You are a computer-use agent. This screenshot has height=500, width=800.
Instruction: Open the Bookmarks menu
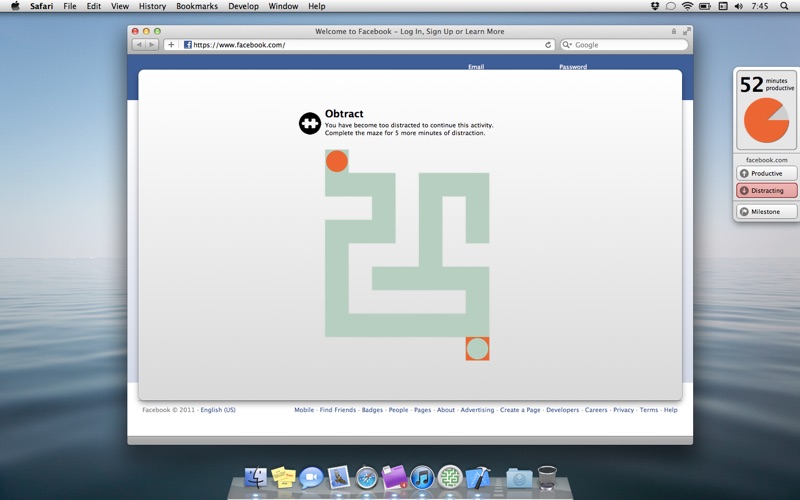pyautogui.click(x=195, y=6)
